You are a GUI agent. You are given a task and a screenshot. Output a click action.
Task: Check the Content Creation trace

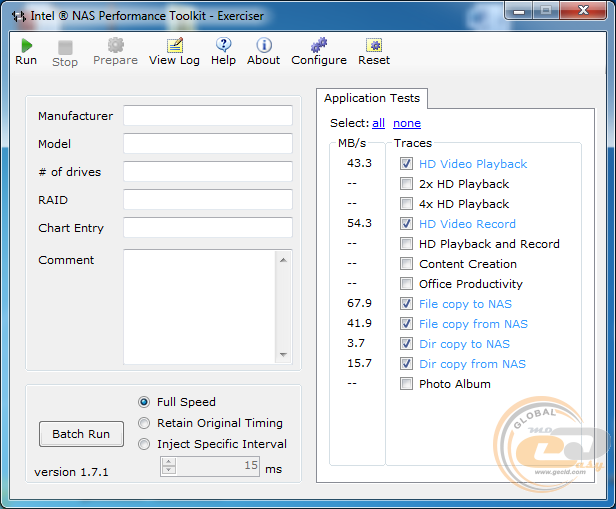[406, 264]
